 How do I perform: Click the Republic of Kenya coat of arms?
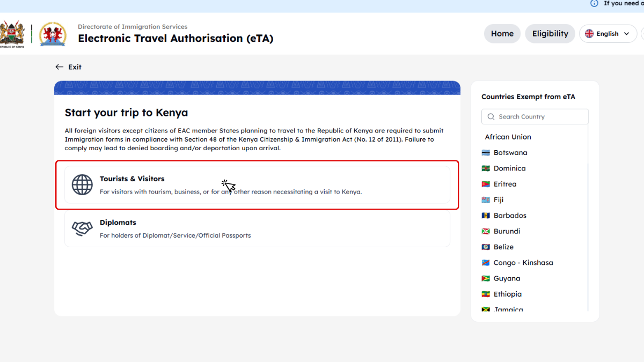click(12, 34)
